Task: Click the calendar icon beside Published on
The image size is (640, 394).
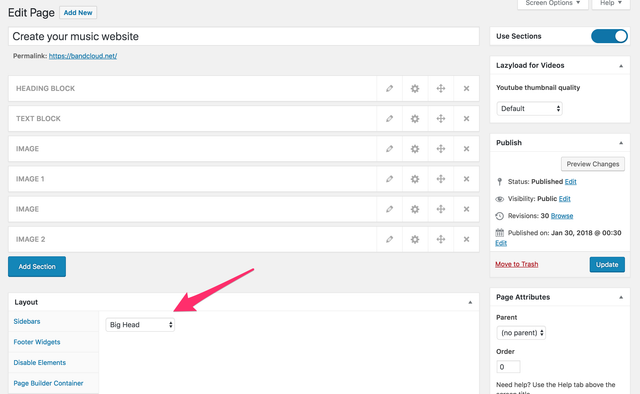Action: (500, 233)
